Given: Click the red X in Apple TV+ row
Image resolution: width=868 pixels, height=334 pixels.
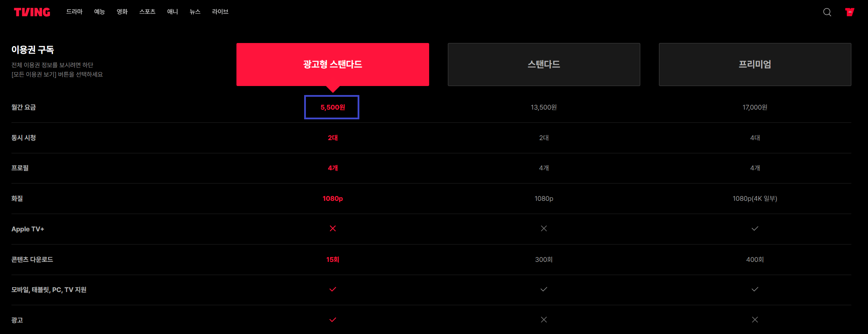Looking at the screenshot, I should pyautogui.click(x=333, y=229).
